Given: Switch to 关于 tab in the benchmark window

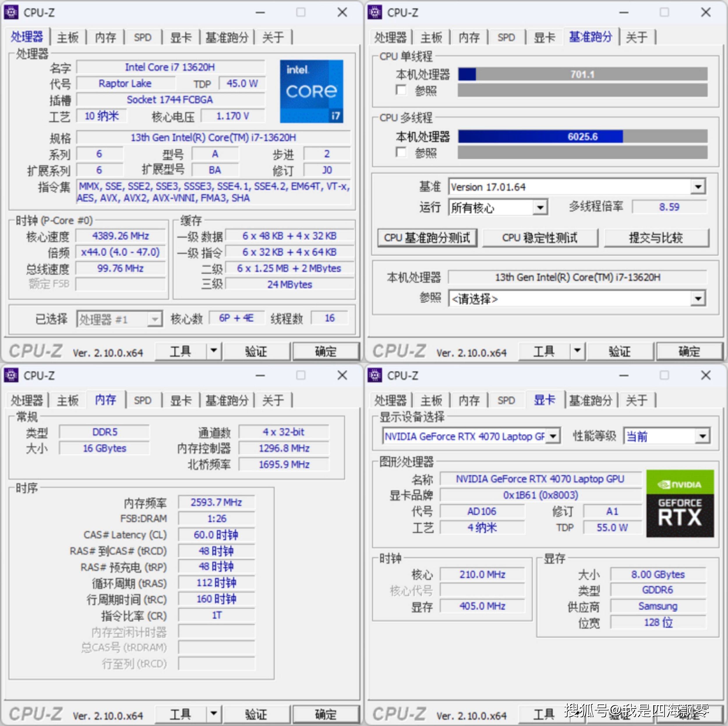Looking at the screenshot, I should (x=637, y=37).
